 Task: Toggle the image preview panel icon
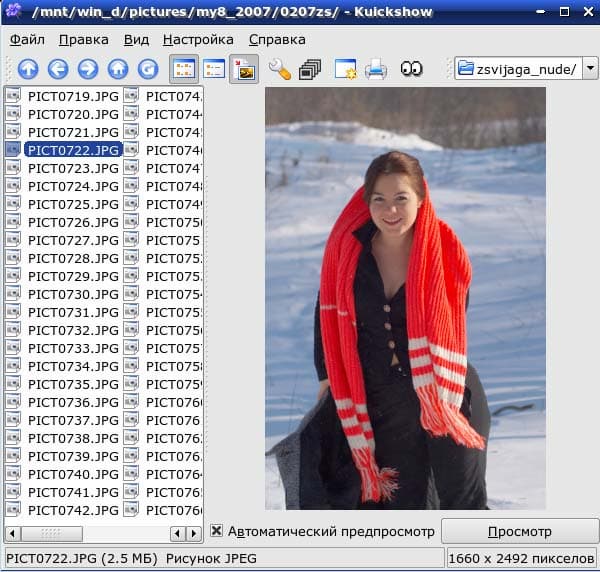click(244, 69)
